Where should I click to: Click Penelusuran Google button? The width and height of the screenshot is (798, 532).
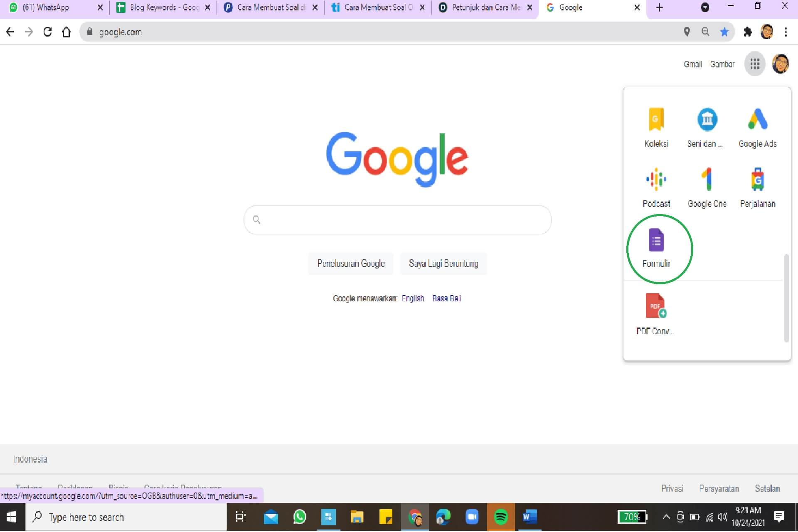(x=350, y=263)
